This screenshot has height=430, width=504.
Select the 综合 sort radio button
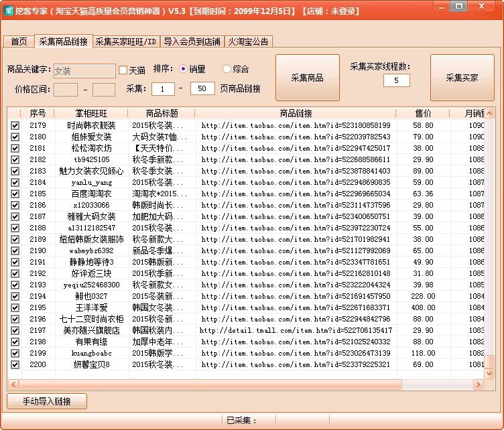(227, 69)
